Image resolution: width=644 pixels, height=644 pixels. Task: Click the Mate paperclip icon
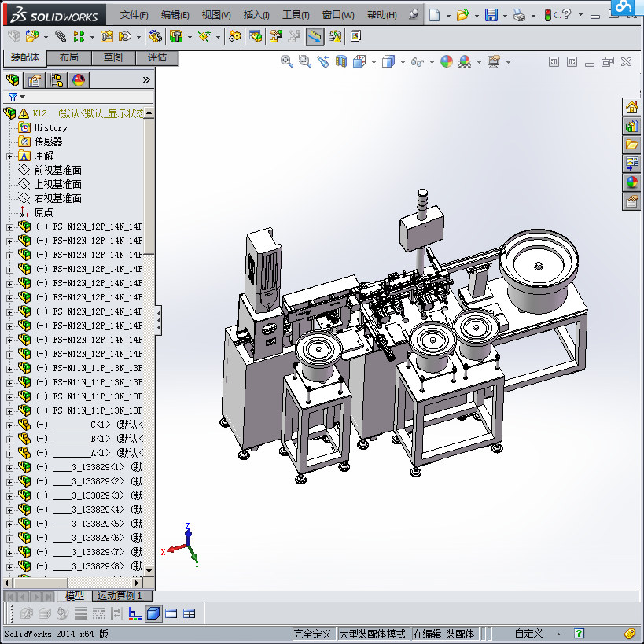(61, 36)
